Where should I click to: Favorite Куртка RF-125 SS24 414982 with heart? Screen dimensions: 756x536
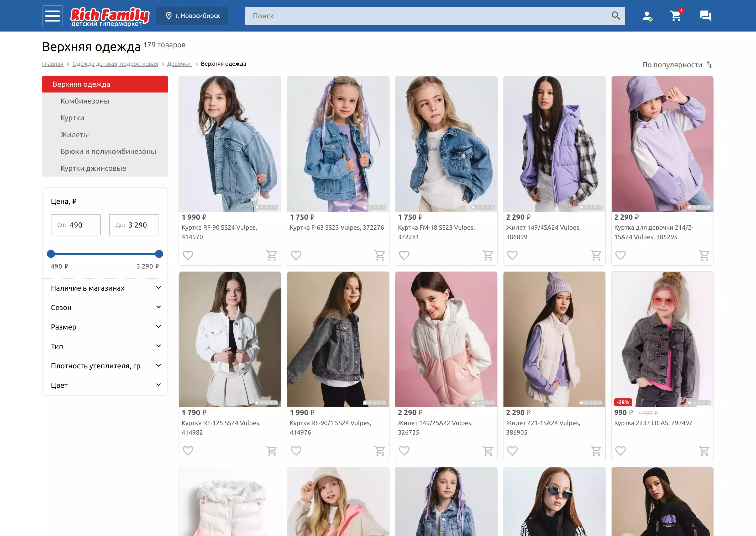(188, 451)
